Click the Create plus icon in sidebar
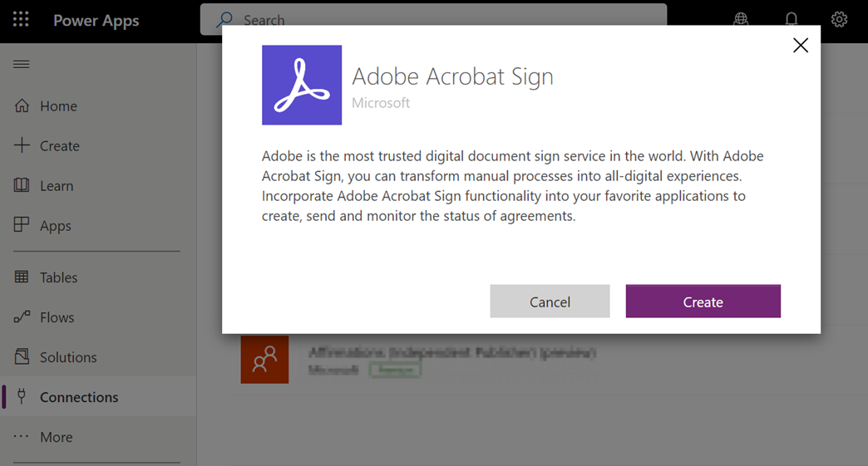 [22, 145]
